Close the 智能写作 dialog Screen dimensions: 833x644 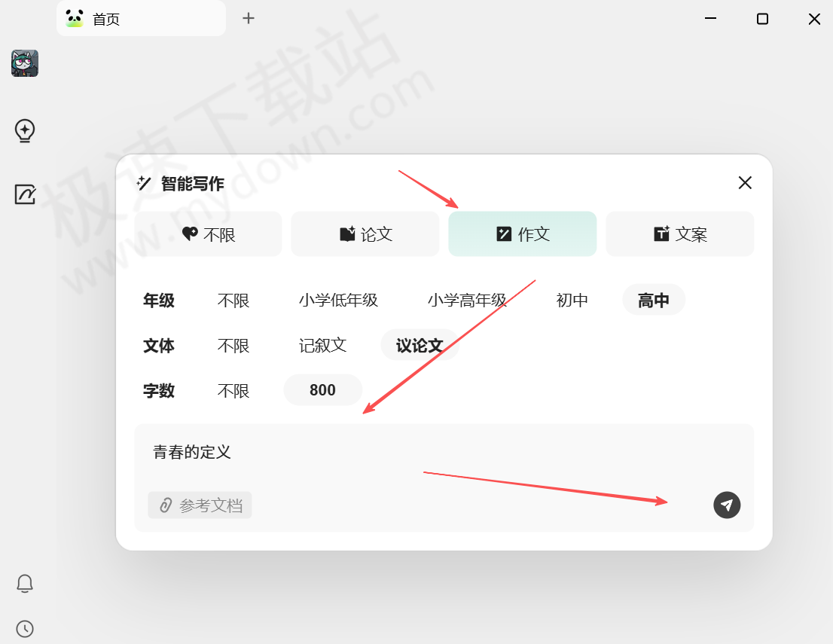tap(745, 183)
